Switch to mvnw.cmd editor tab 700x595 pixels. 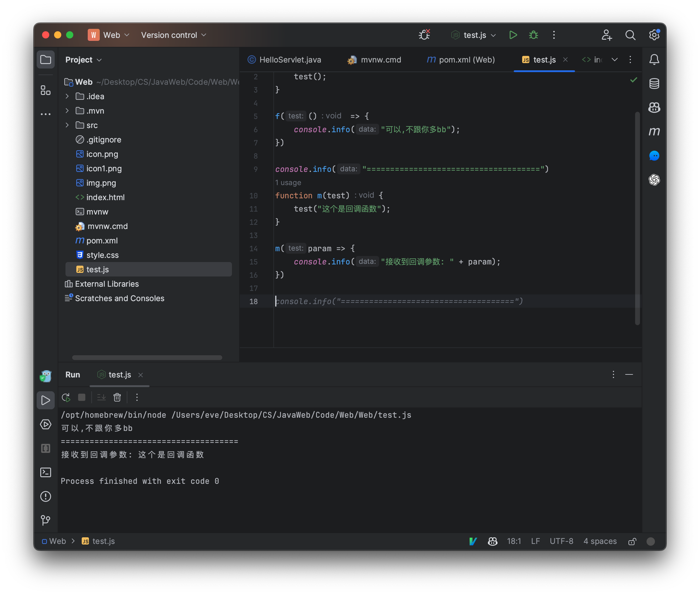[x=374, y=60]
